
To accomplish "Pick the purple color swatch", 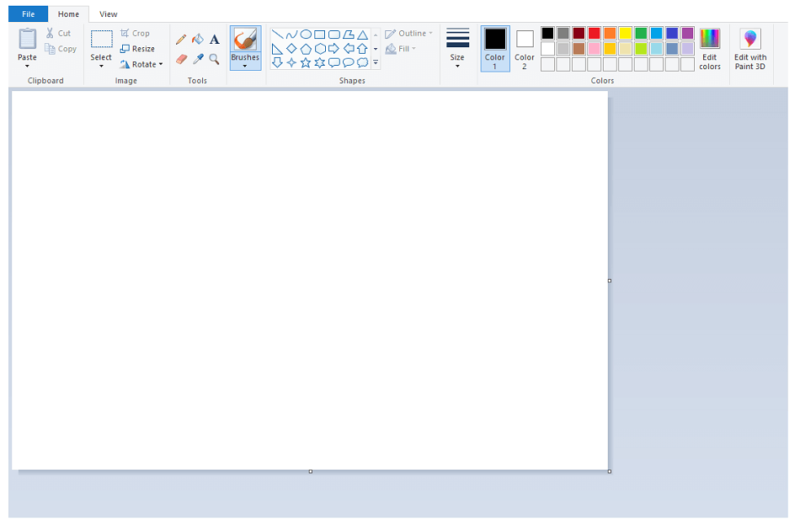I will coord(688,33).
